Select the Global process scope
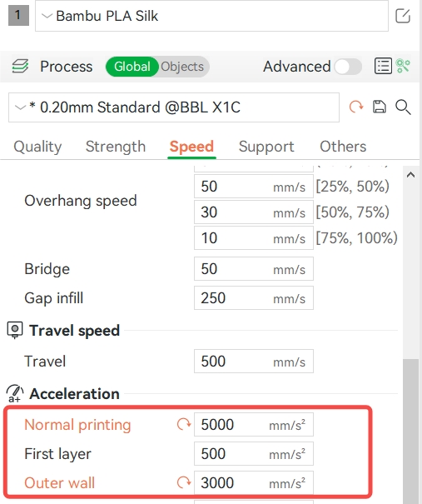Image resolution: width=422 pixels, height=504 pixels. pos(132,67)
